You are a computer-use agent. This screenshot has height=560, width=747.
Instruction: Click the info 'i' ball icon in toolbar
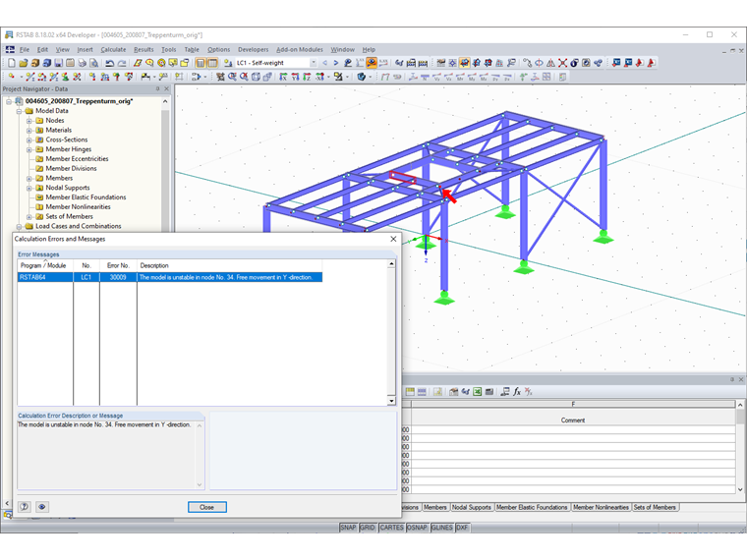tap(575, 63)
